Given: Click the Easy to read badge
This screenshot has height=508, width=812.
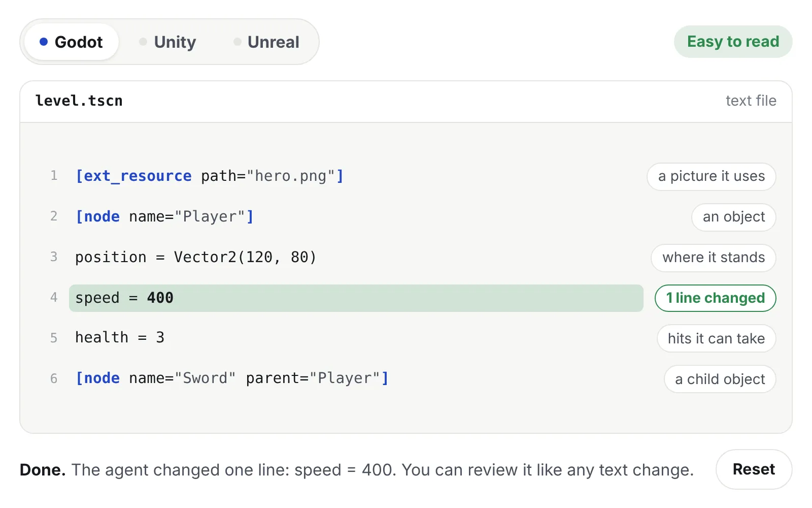Looking at the screenshot, I should click(x=733, y=42).
